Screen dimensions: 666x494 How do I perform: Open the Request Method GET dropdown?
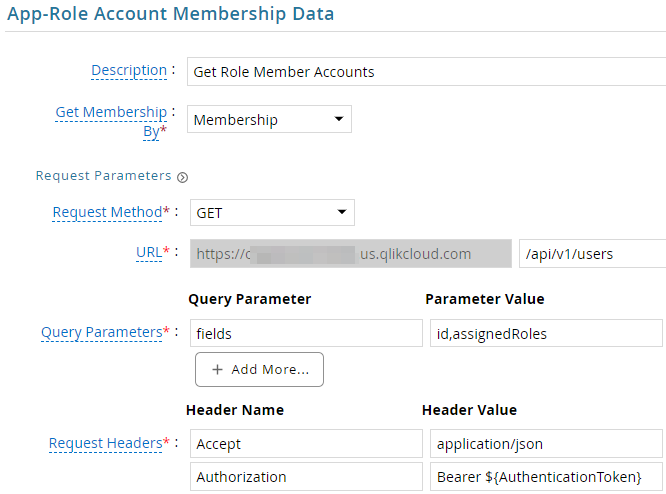272,212
